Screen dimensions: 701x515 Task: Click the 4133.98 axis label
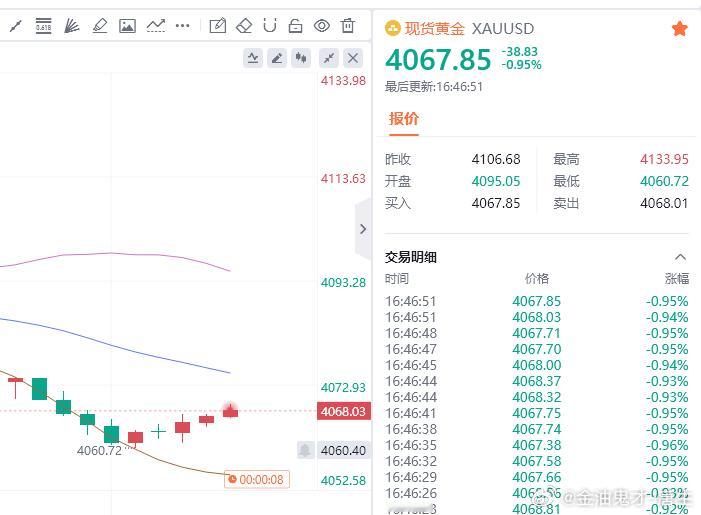[x=343, y=81]
